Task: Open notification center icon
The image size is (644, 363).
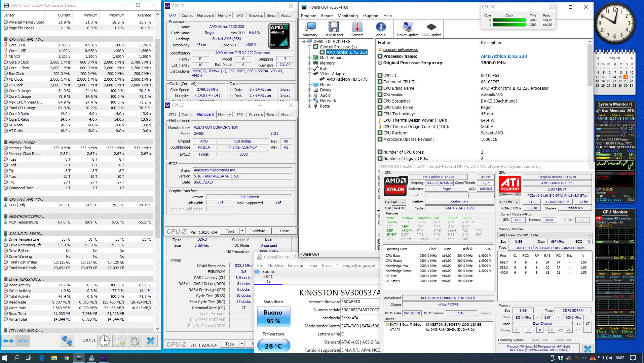Action: tap(633, 358)
